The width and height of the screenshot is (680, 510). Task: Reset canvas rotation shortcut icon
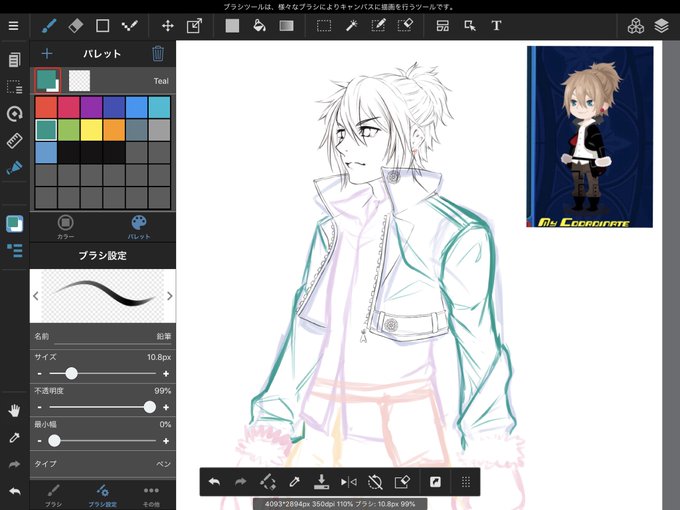coord(375,482)
